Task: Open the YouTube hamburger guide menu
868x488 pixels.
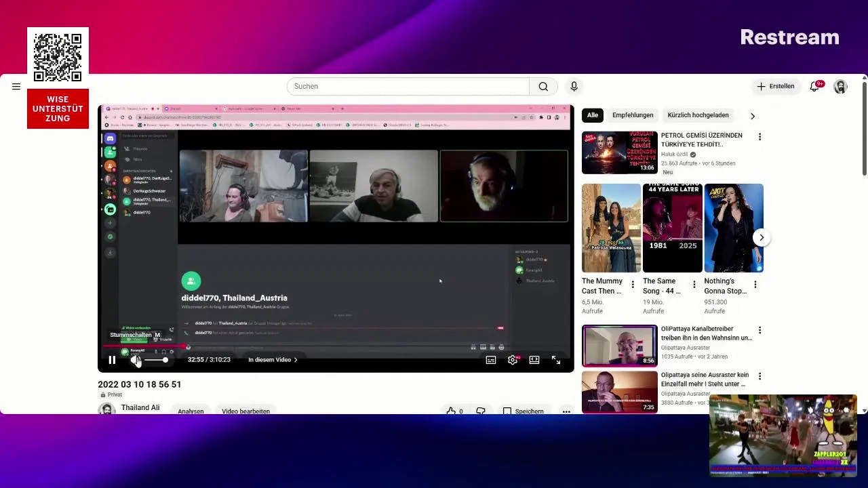Action: point(16,86)
